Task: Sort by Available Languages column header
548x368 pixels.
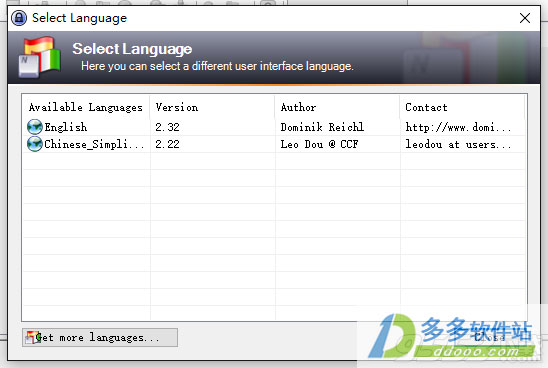Action: (86, 107)
